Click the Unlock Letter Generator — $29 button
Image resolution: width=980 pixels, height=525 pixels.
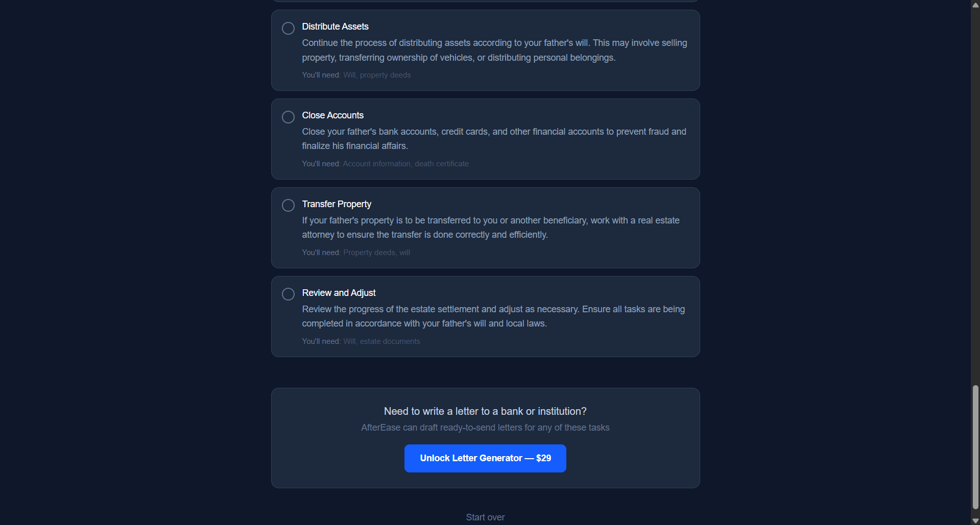pos(485,458)
